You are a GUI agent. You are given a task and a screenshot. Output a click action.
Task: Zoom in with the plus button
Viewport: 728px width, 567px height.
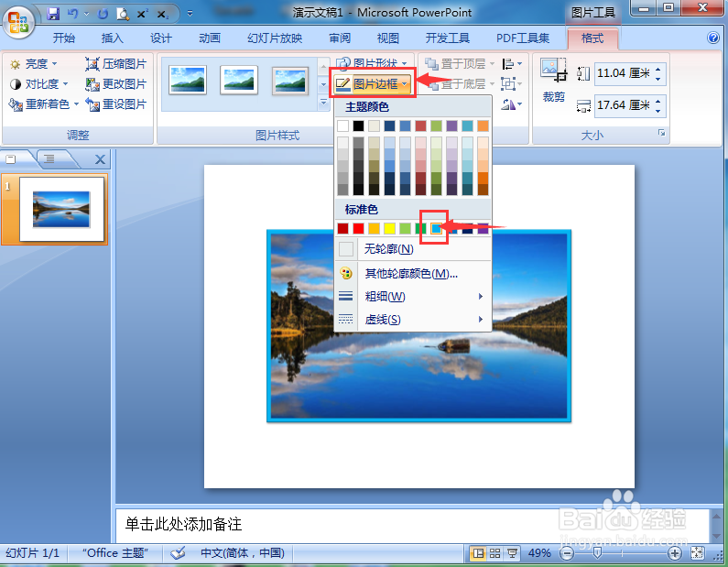pyautogui.click(x=675, y=553)
